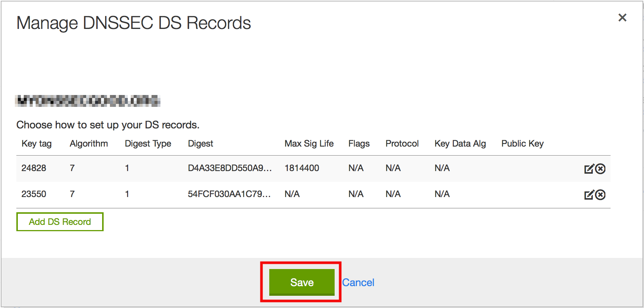Cancel the DS records changes

coord(358,283)
